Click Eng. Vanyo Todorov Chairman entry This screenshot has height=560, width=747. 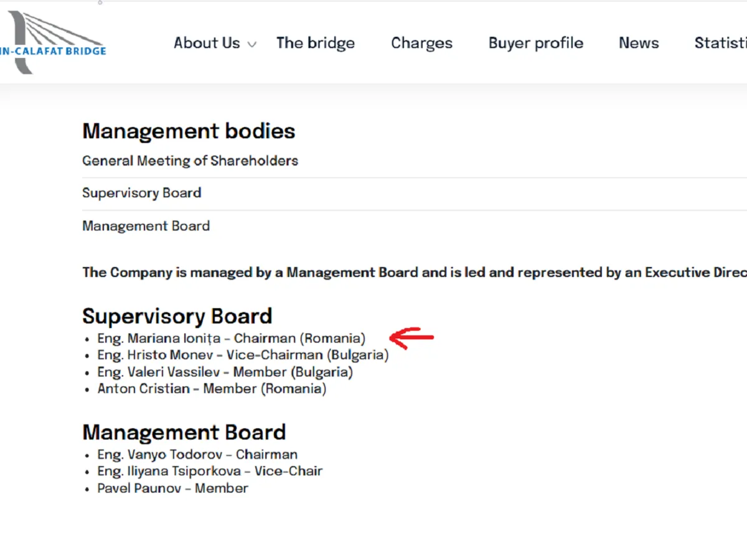197,455
